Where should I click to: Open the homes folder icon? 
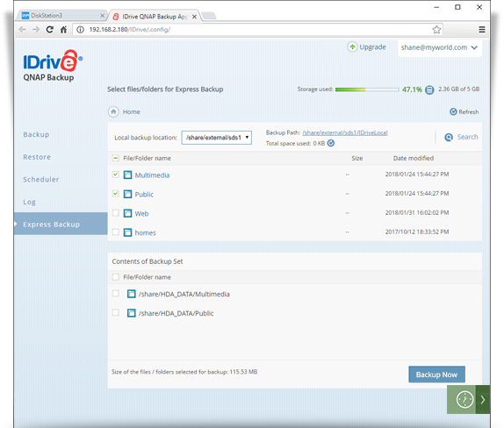click(x=127, y=232)
